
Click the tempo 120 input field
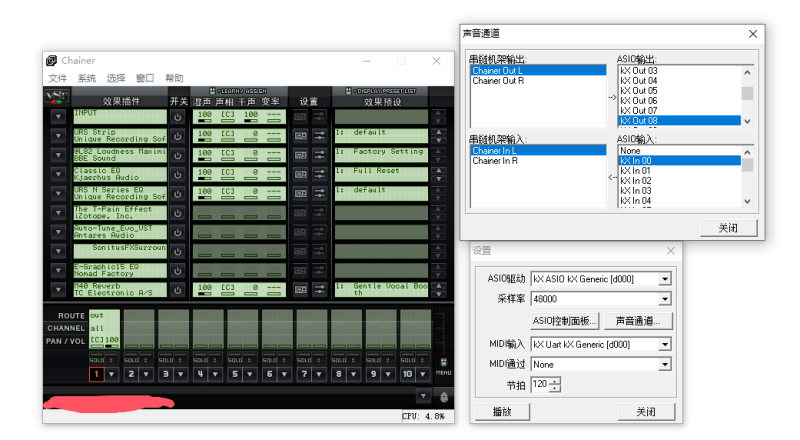[541, 384]
